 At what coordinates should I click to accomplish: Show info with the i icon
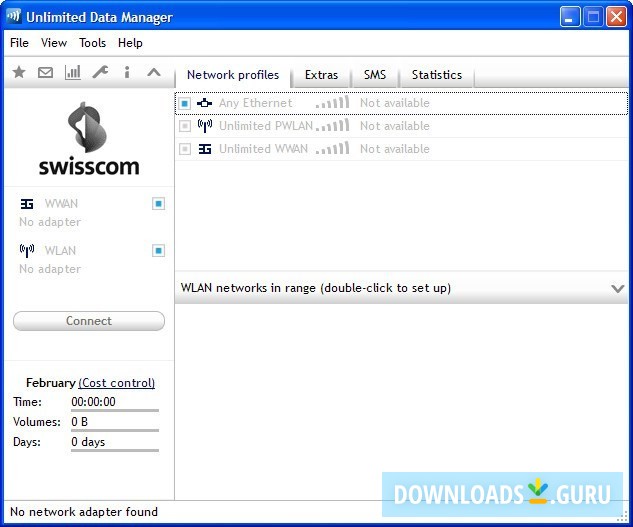[x=127, y=72]
